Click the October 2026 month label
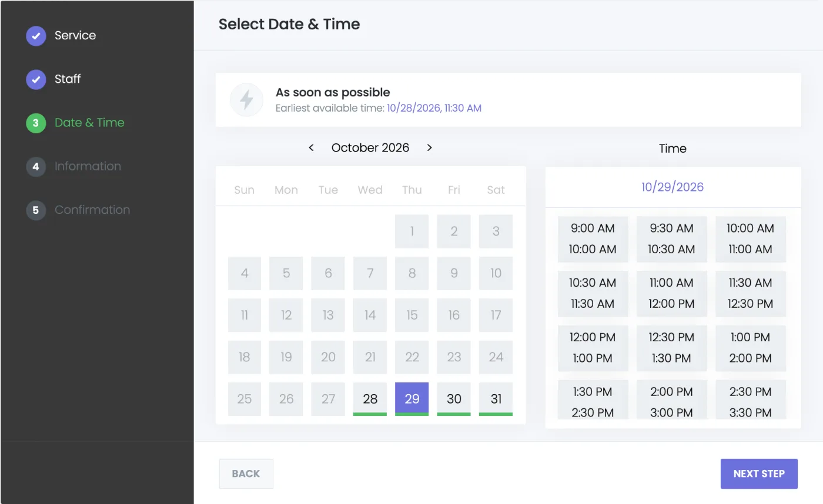This screenshot has height=504, width=823. (370, 147)
